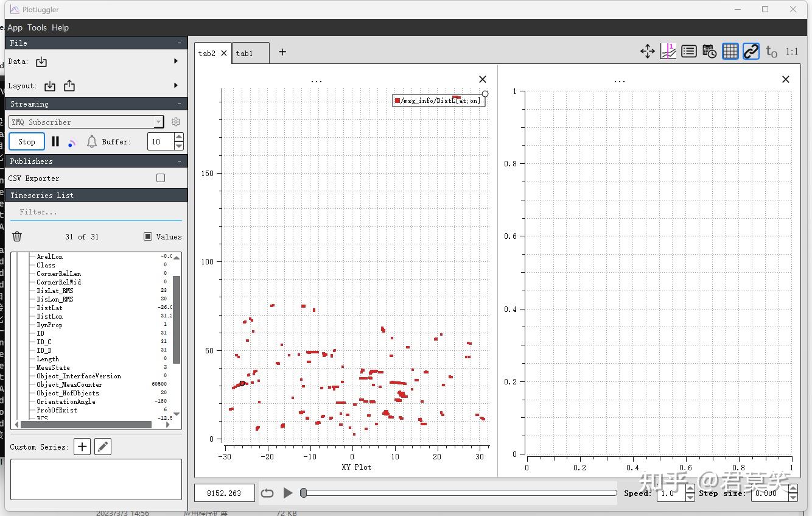Click the playback time slider track
Image resolution: width=812 pixels, height=516 pixels.
pyautogui.click(x=459, y=493)
